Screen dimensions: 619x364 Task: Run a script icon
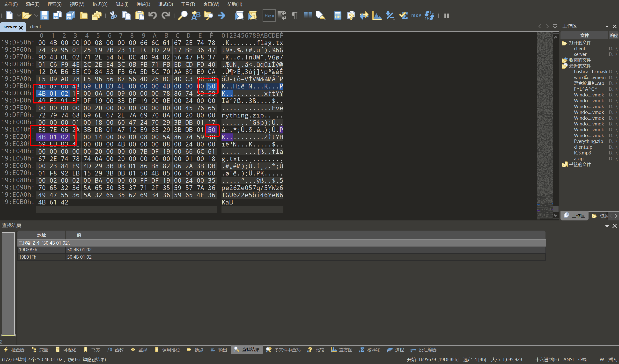239,15
